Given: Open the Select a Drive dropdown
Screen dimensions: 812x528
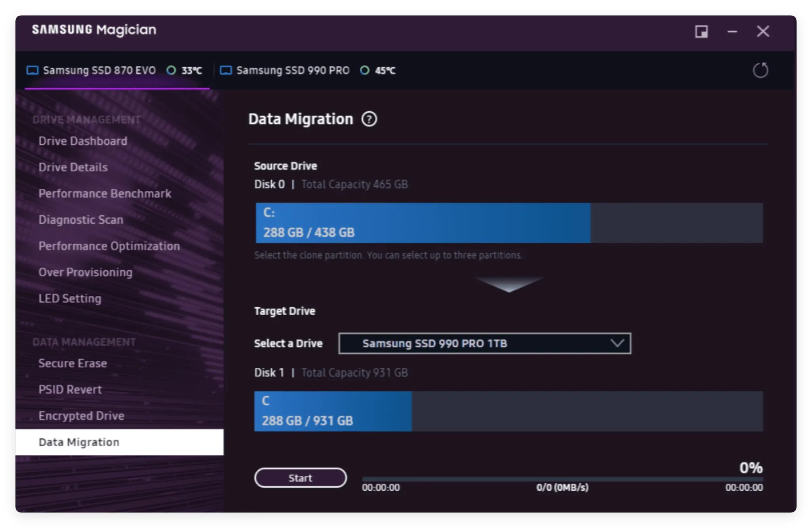Looking at the screenshot, I should [484, 343].
